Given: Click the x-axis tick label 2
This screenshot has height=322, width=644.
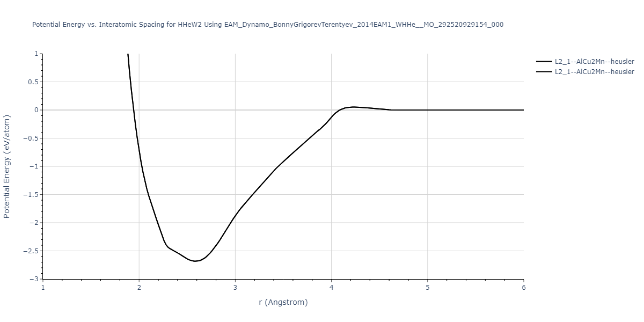Looking at the screenshot, I should click(139, 288).
